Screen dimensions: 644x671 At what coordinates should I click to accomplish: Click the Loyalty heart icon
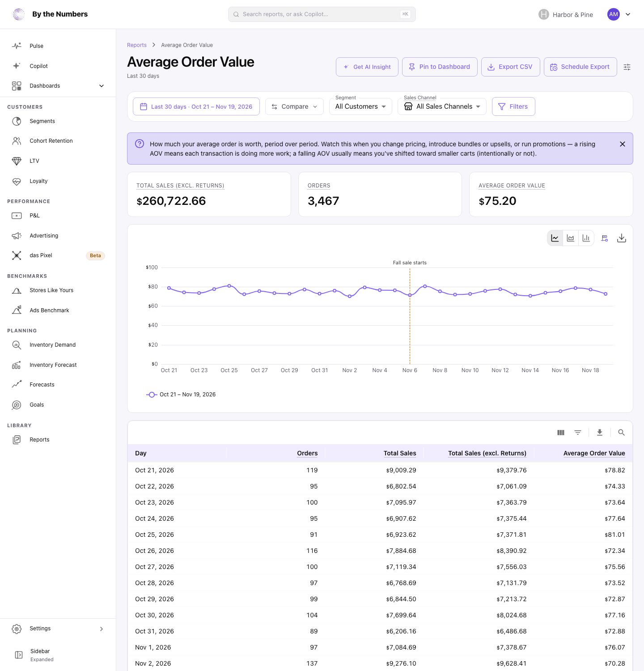coord(17,181)
